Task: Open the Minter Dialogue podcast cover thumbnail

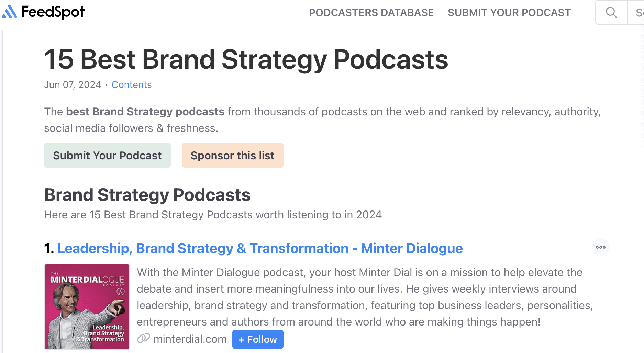Action: 87,307
